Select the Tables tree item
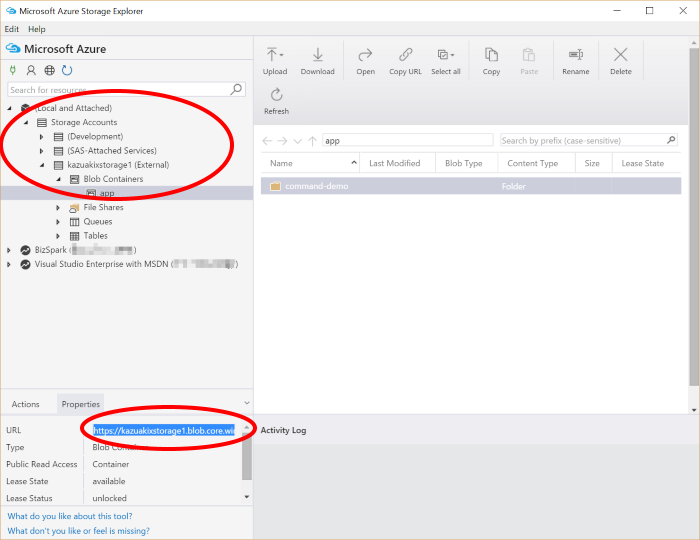 96,236
